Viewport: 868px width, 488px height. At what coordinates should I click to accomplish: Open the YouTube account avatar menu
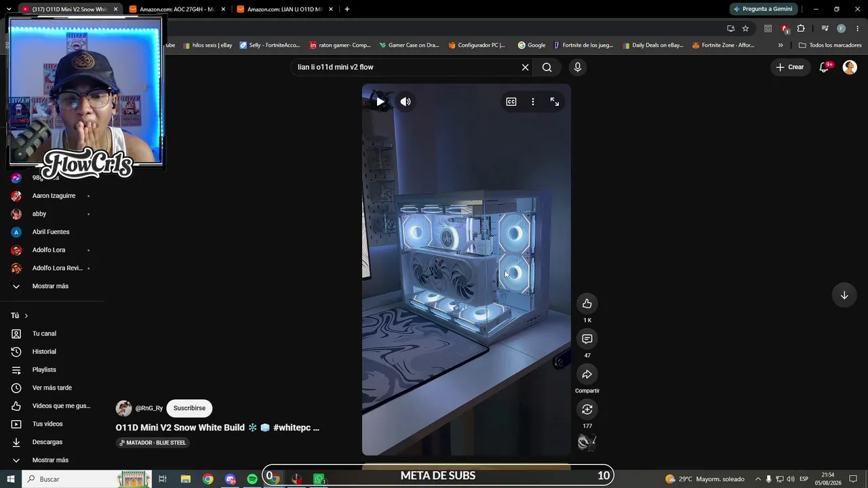pos(850,67)
